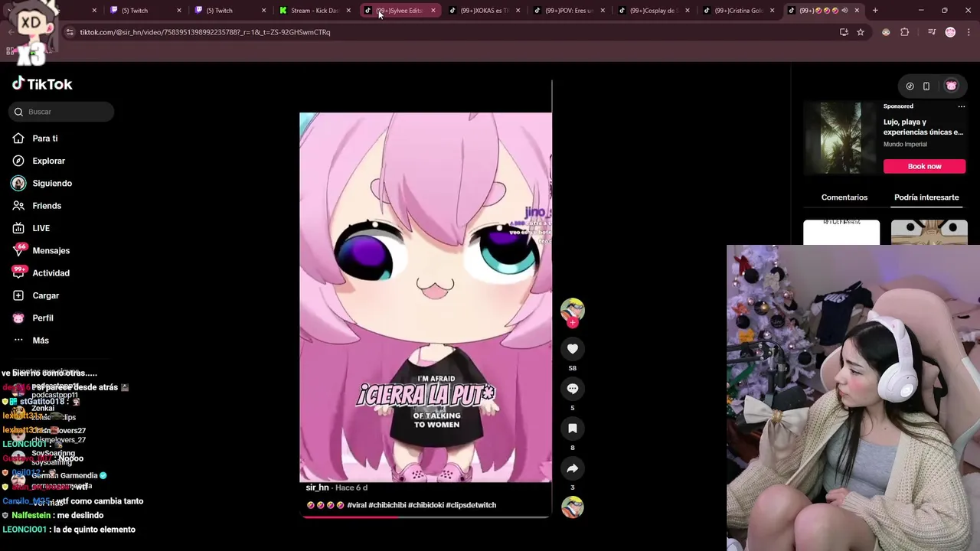Switch to Podría interesarte tab
The image size is (980, 551).
pos(926,197)
